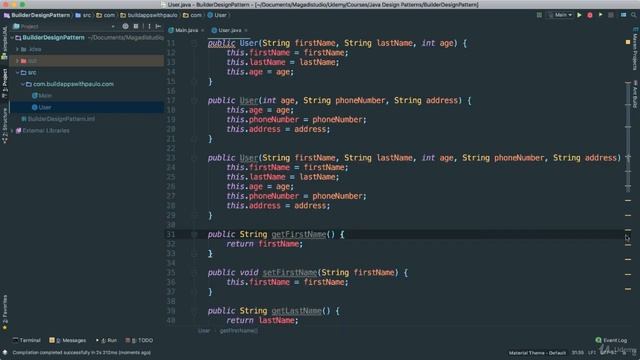Expand the out folder arrow
The height and width of the screenshot is (360, 640).
18,61
